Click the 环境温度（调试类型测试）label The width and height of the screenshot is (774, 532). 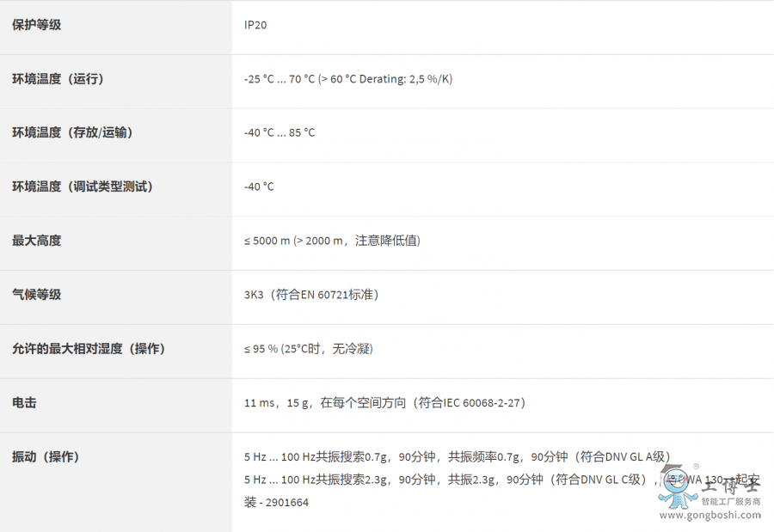point(83,187)
